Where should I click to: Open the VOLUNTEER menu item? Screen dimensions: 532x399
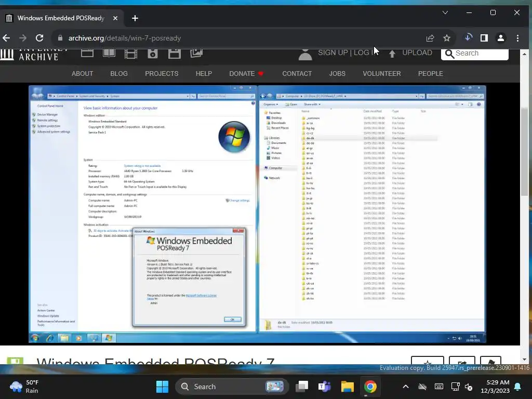(382, 74)
